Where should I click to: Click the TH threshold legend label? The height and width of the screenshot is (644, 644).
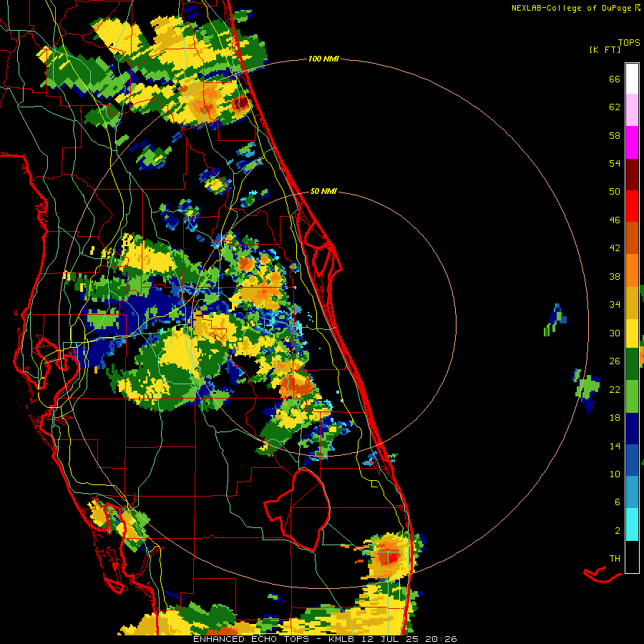click(615, 559)
